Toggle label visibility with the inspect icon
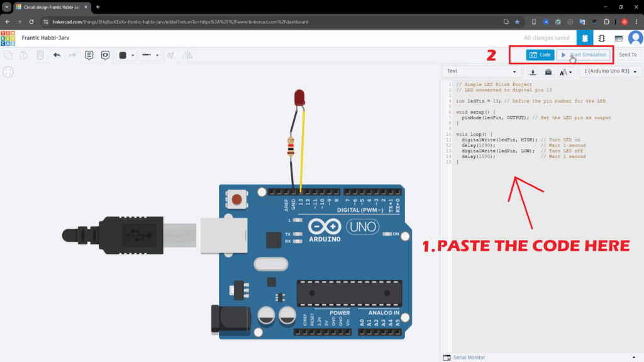This screenshot has width=644, height=362. pyautogui.click(x=104, y=55)
